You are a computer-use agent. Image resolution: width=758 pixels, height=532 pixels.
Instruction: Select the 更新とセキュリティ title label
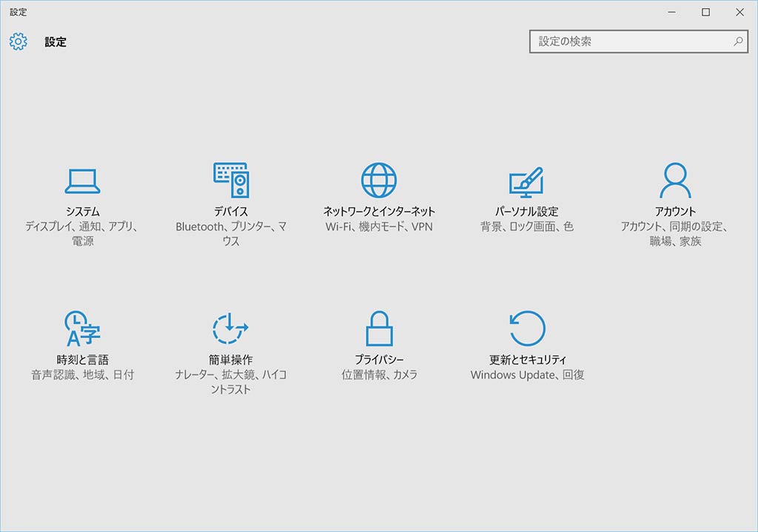click(x=527, y=360)
